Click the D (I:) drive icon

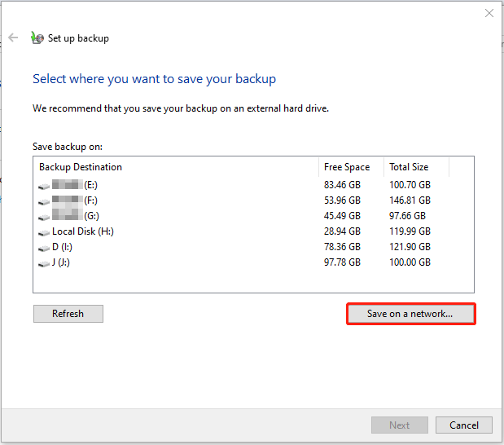click(x=44, y=248)
